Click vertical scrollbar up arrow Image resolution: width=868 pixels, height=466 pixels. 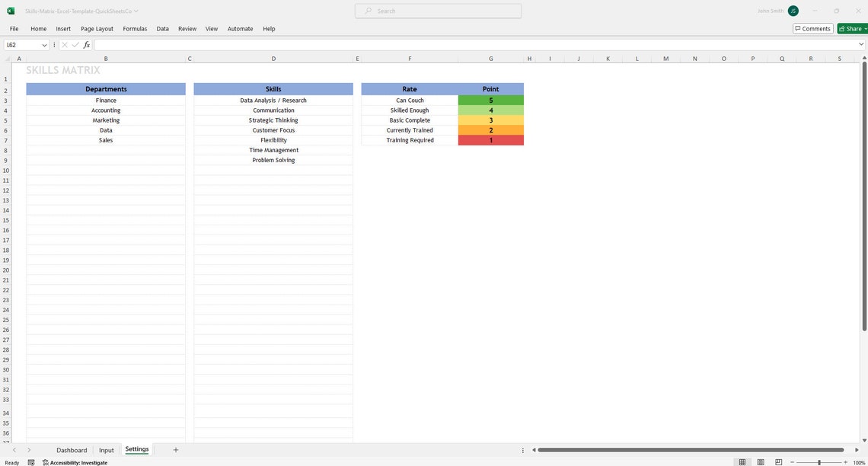click(x=864, y=58)
